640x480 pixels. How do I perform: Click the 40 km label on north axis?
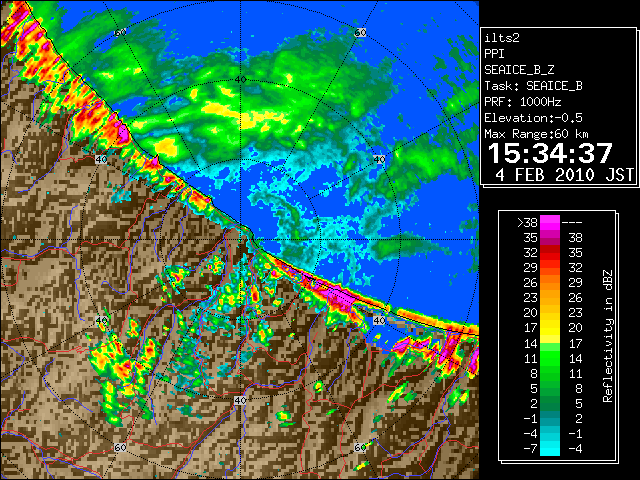coord(240,79)
